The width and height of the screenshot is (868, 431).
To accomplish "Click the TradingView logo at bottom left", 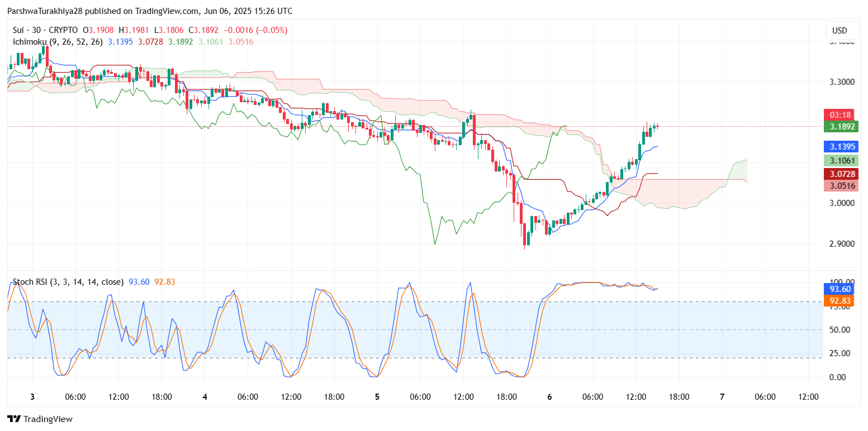I will tap(40, 419).
